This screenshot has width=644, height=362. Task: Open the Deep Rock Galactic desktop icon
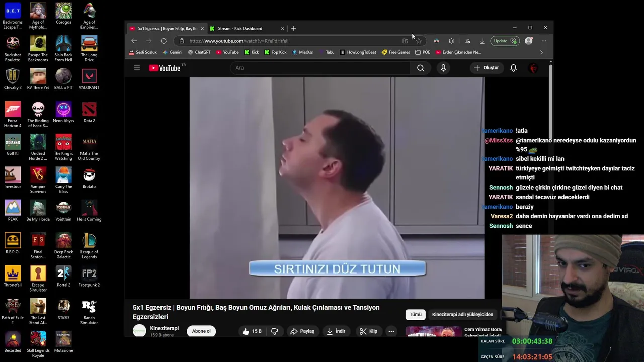click(x=63, y=247)
